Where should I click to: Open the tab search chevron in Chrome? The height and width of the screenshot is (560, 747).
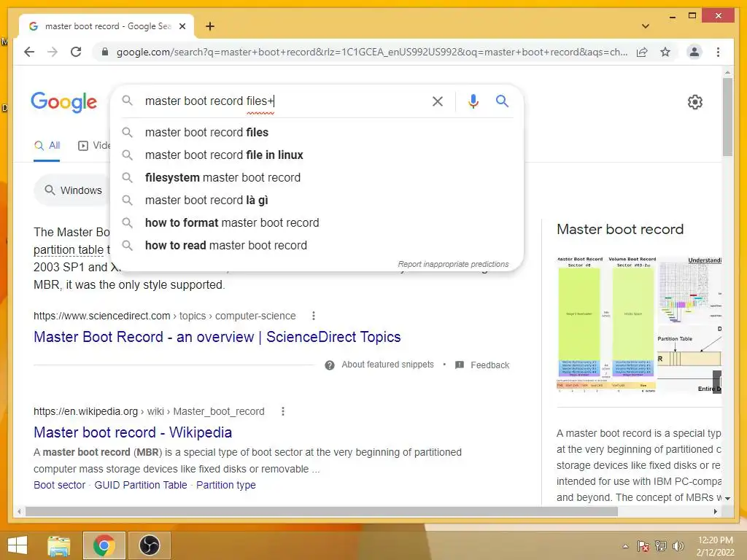point(646,26)
